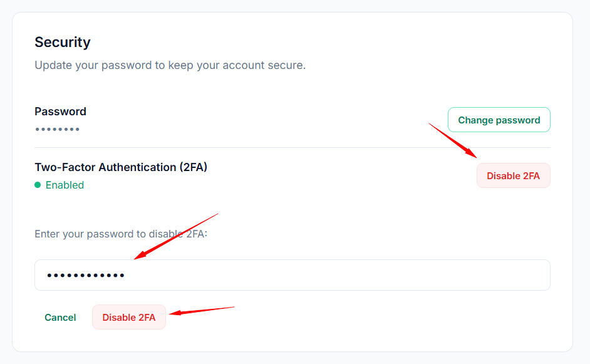
Task: Click the Change password button
Action: click(499, 120)
